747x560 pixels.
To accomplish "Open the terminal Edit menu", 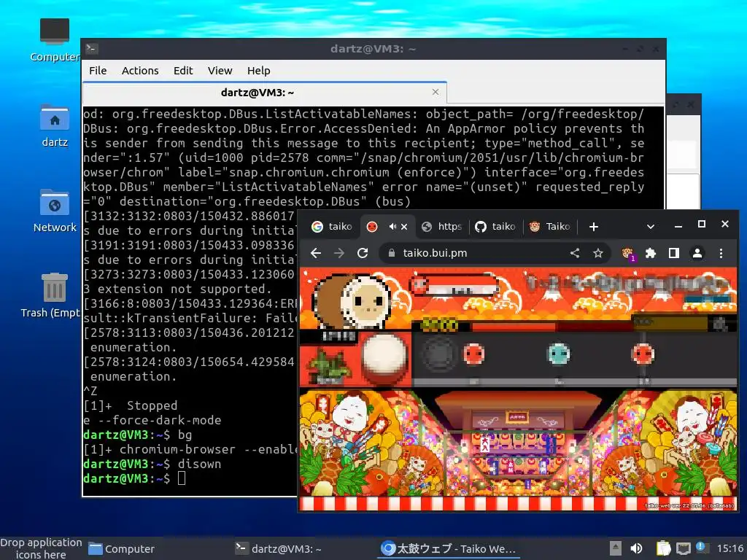I will [183, 71].
